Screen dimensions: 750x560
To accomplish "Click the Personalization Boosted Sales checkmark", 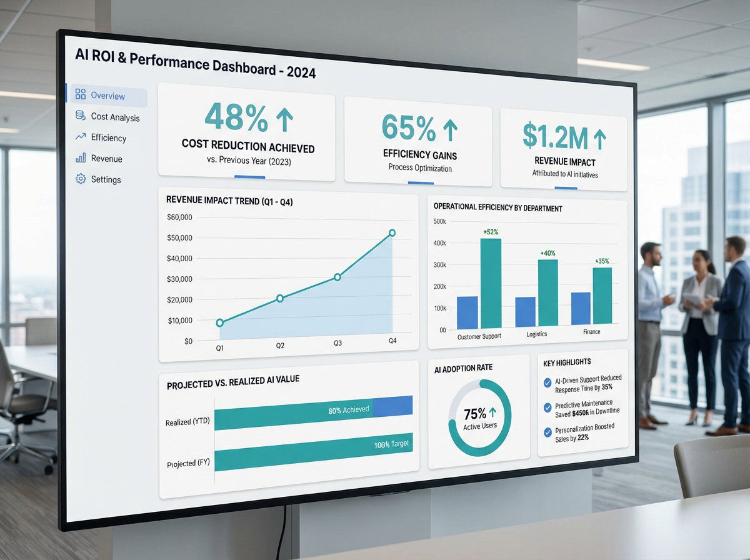I will (547, 431).
